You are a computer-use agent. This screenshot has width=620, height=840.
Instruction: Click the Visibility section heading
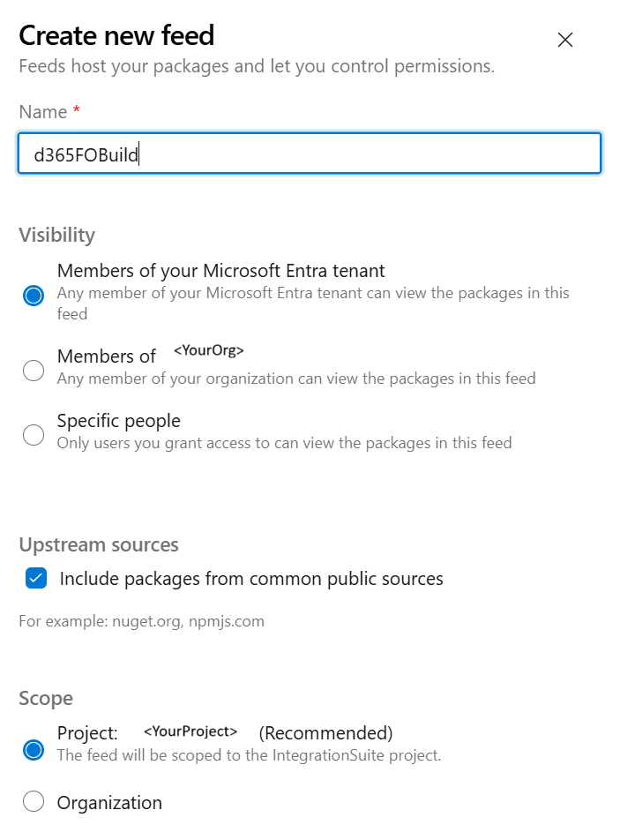pyautogui.click(x=56, y=235)
